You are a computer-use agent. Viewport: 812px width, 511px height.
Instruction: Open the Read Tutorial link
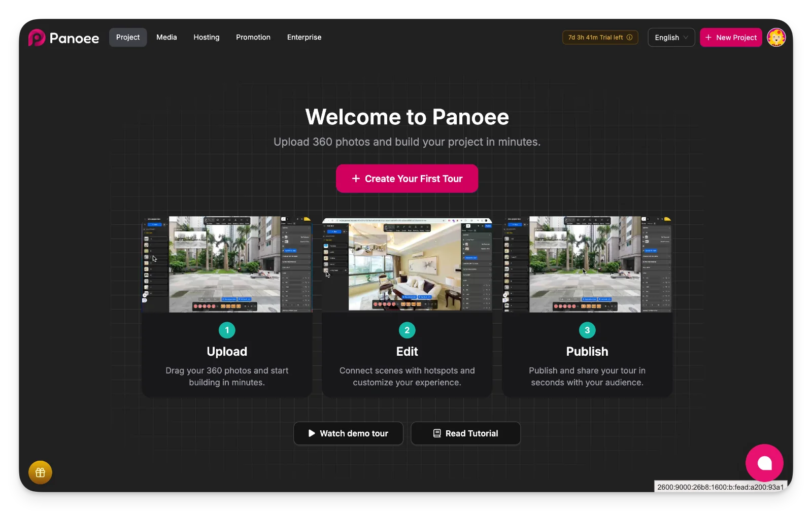click(x=465, y=433)
